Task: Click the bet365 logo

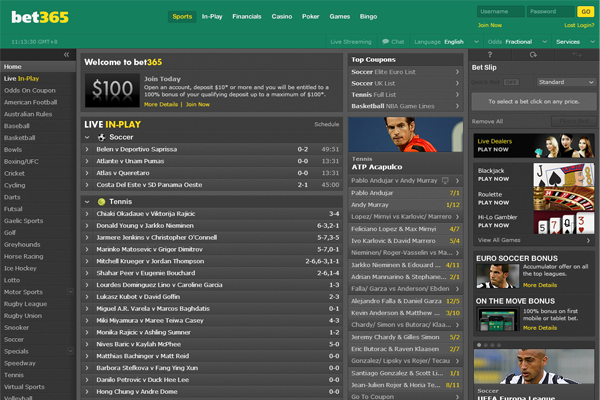Action: 40,17
